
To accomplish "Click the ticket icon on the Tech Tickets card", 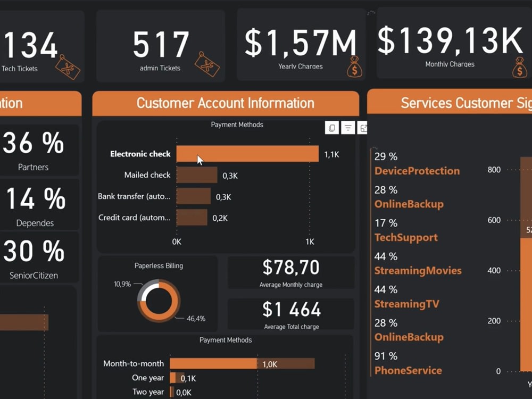I will pyautogui.click(x=68, y=67).
